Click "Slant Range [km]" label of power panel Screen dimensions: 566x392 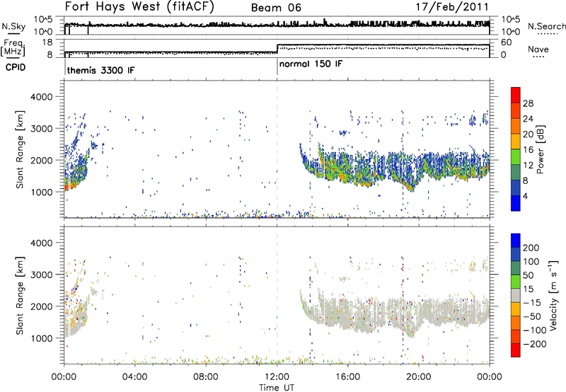(x=20, y=149)
